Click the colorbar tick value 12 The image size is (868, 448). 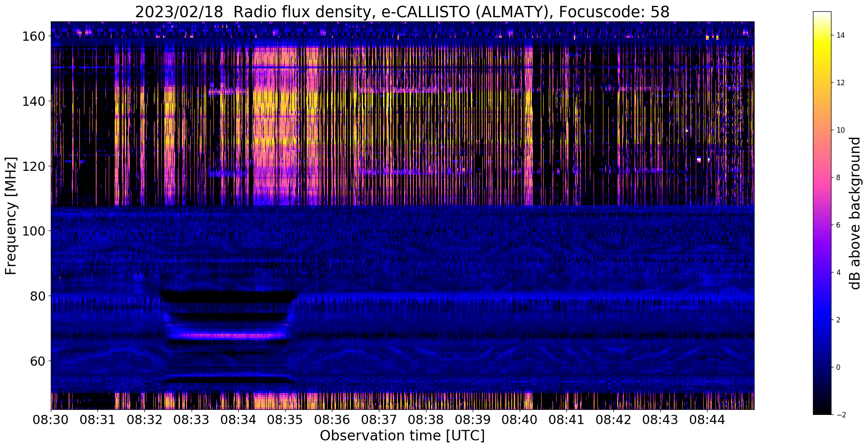click(840, 83)
